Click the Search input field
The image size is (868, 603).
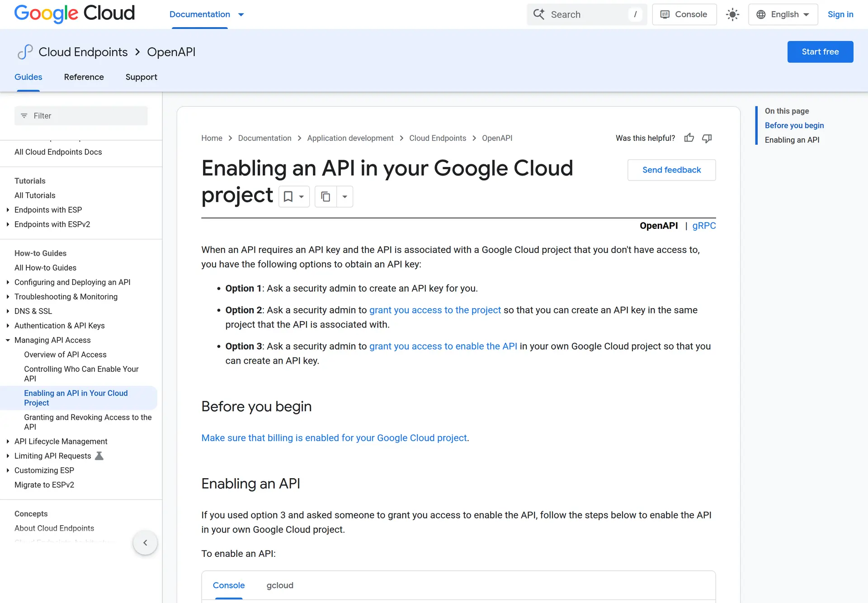pos(587,14)
